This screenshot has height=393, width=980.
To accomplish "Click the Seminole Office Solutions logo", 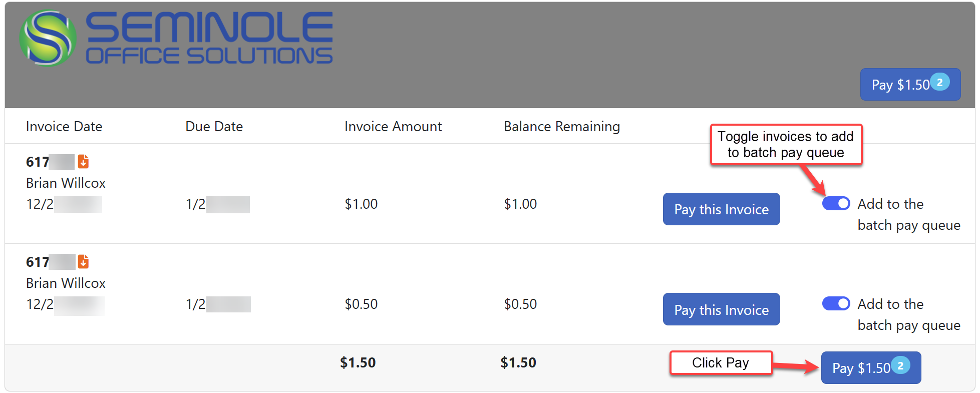I will (x=175, y=35).
